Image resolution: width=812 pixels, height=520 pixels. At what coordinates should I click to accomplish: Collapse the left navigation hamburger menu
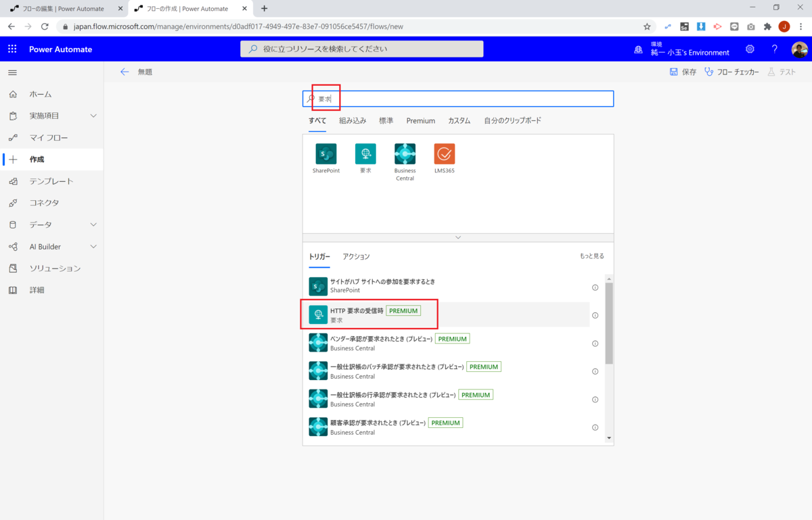point(12,72)
